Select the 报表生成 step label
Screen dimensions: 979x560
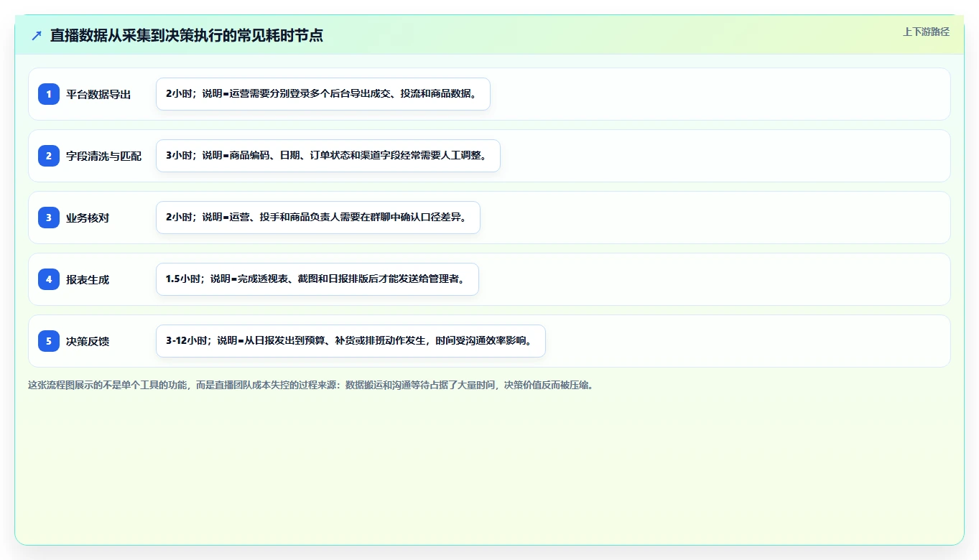(x=88, y=279)
